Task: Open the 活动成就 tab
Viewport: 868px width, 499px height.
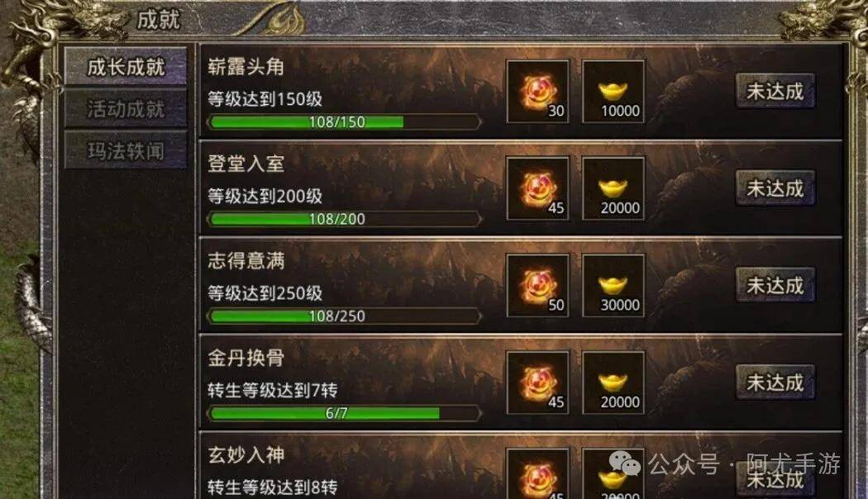Action: [126, 108]
